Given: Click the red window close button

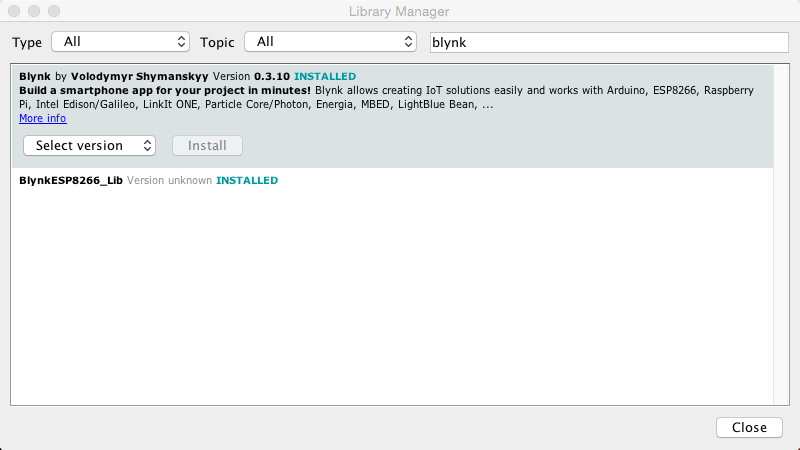Looking at the screenshot, I should (x=14, y=11).
